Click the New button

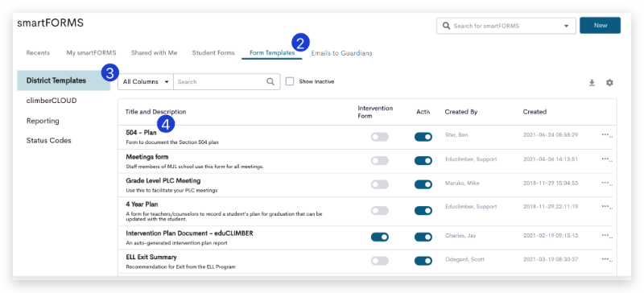point(600,26)
